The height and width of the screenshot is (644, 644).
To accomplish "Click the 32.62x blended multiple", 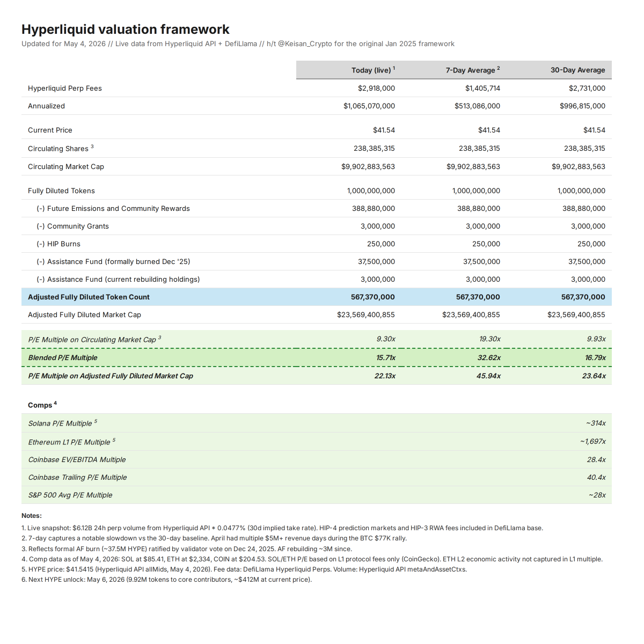I will 489,357.
